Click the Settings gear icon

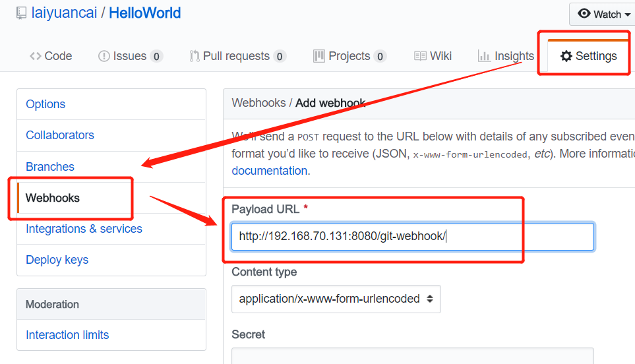[566, 57]
